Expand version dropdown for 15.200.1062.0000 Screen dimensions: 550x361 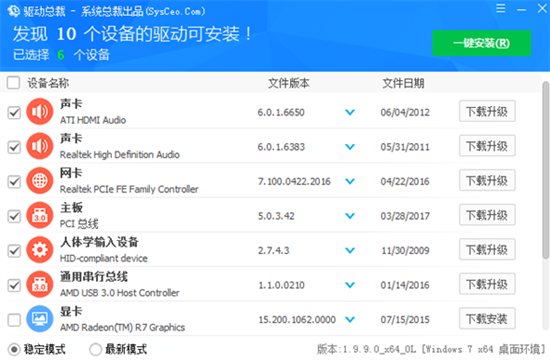click(350, 320)
